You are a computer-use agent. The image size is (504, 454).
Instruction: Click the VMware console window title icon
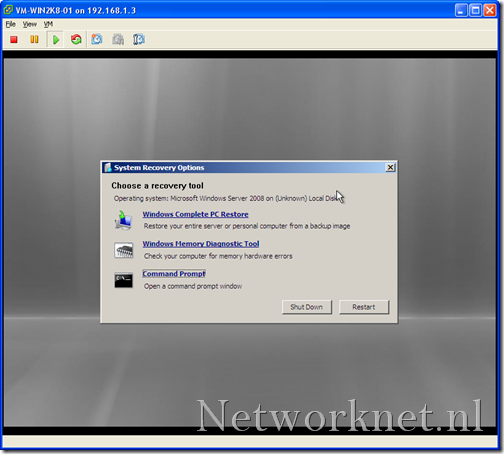click(x=8, y=10)
